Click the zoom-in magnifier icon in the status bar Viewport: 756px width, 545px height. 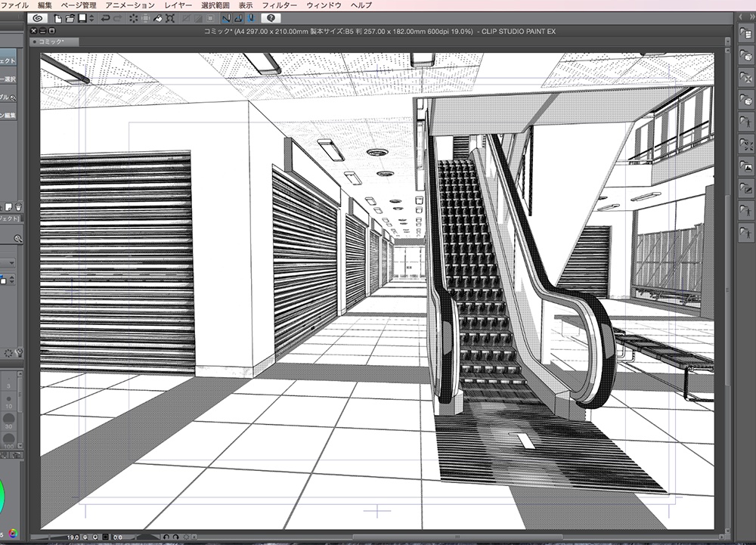[94, 536]
